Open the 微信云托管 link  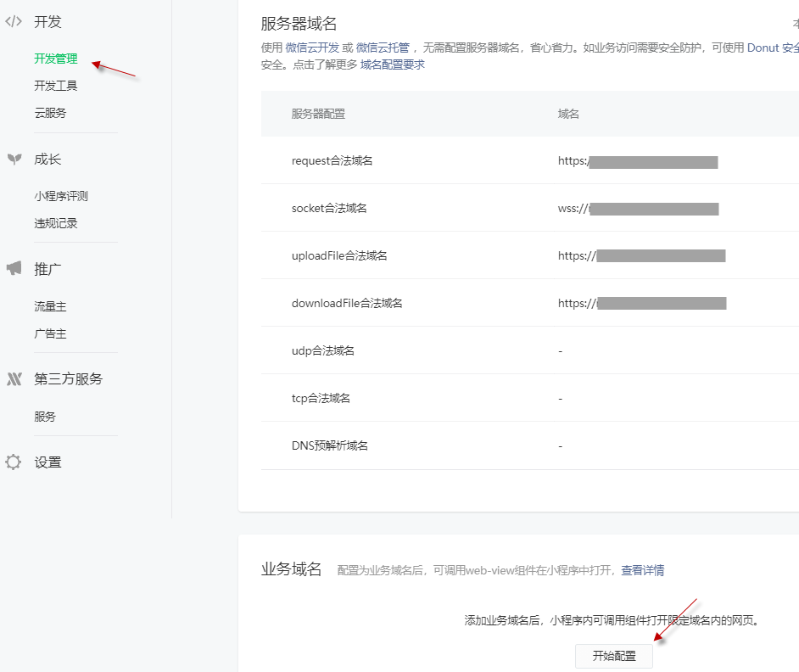[382, 48]
